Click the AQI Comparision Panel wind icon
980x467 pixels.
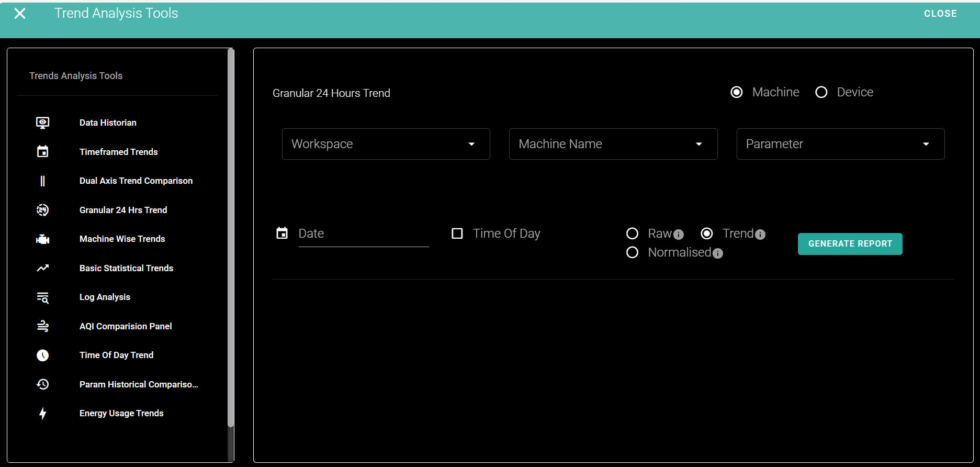pos(42,326)
